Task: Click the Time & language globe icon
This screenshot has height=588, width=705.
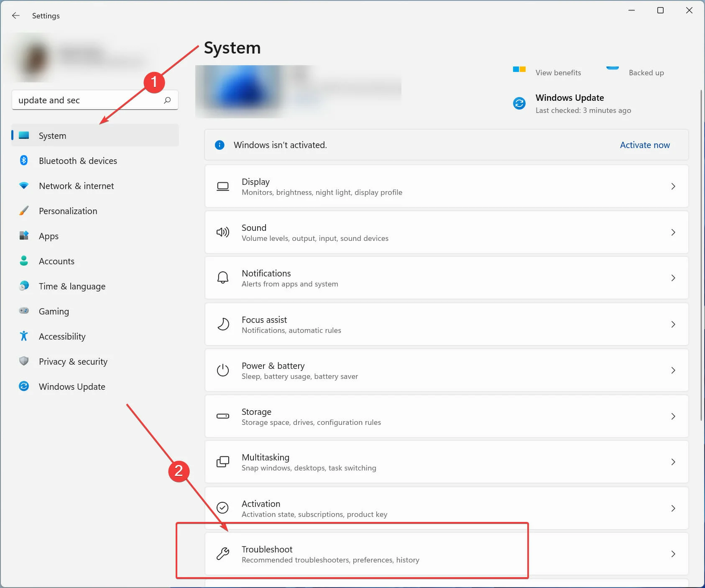Action: [x=24, y=286]
